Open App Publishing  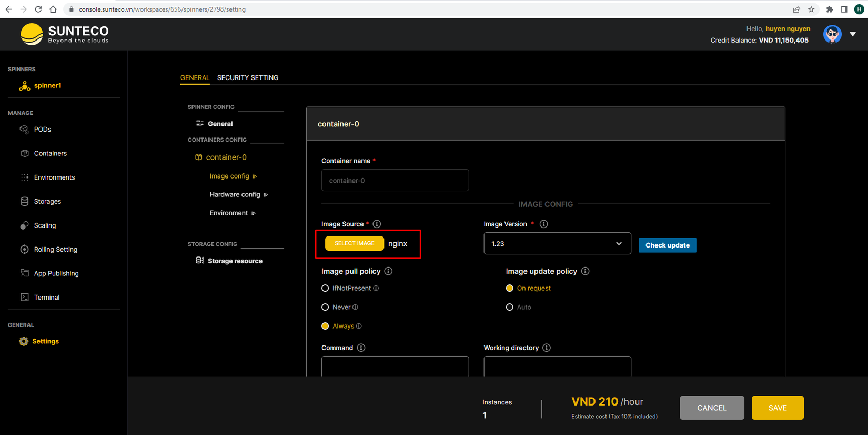coord(56,273)
